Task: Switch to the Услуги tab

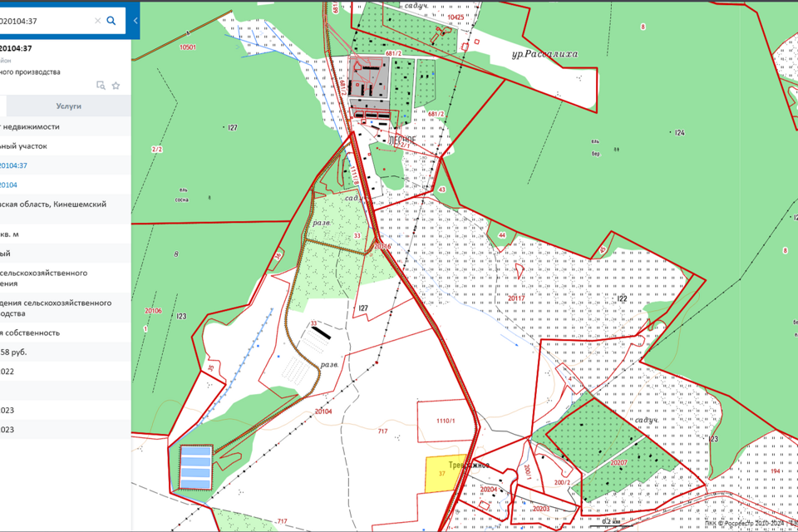Action: (68, 106)
